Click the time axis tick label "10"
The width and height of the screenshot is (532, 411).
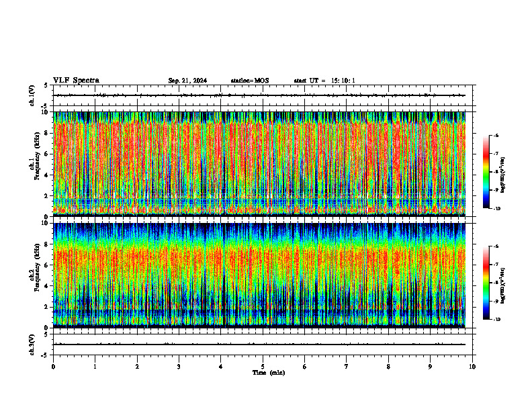[472, 367]
